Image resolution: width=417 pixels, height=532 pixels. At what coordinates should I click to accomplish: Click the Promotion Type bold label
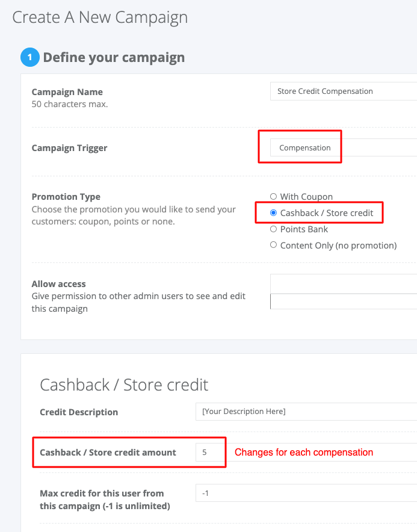pos(66,197)
